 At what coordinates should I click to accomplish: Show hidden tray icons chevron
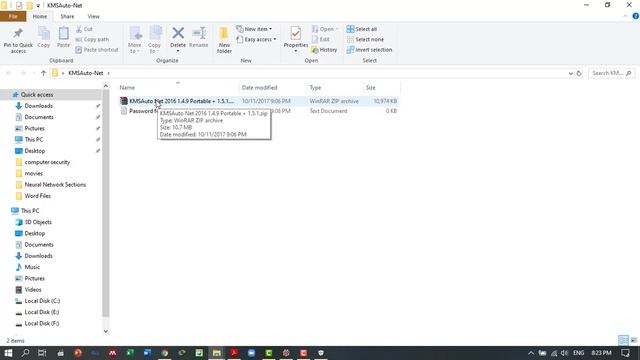[531, 353]
